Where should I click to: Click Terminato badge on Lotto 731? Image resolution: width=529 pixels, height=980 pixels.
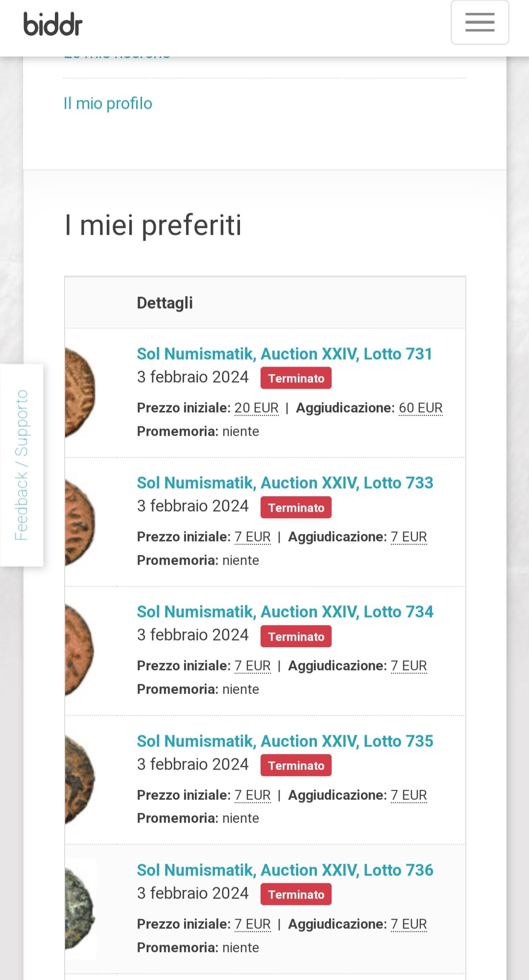tap(296, 378)
